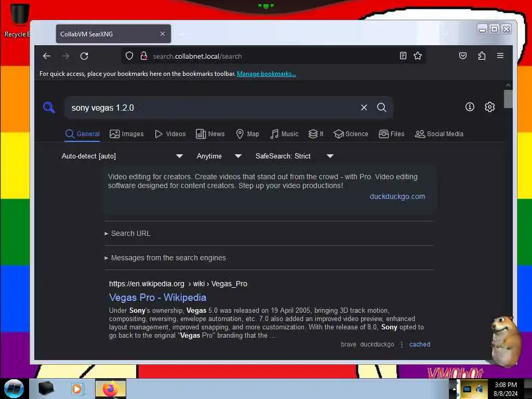
Task: Open the black box taskbar icon
Action: pyautogui.click(x=46, y=389)
